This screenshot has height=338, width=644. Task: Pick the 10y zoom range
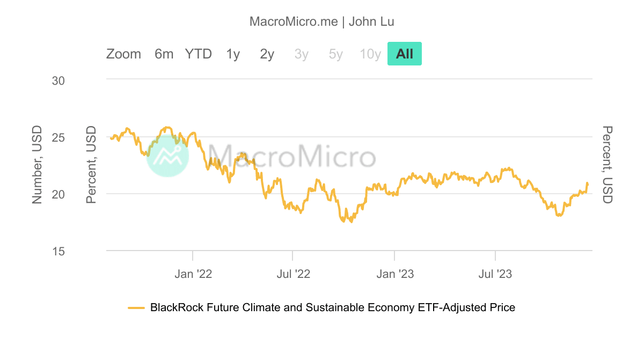[x=370, y=54]
